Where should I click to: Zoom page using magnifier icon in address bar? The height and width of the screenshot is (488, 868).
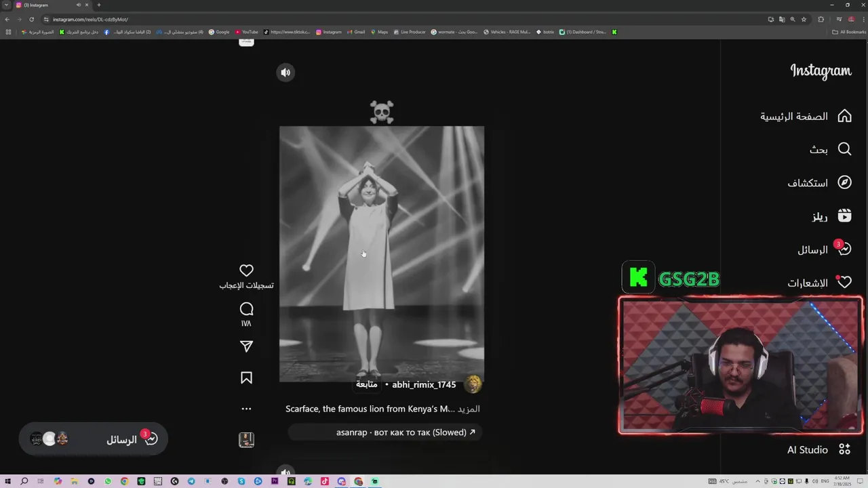point(792,19)
